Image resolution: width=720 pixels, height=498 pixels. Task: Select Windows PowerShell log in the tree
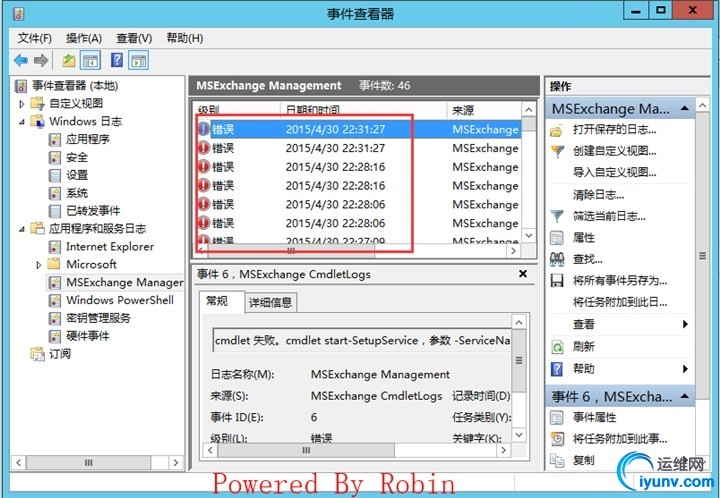[x=120, y=301]
